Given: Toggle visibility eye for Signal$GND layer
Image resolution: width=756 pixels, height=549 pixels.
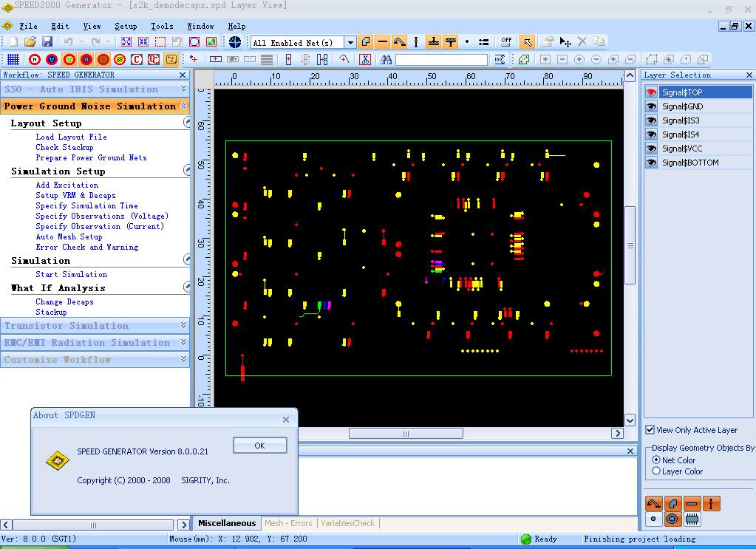Looking at the screenshot, I should 652,106.
